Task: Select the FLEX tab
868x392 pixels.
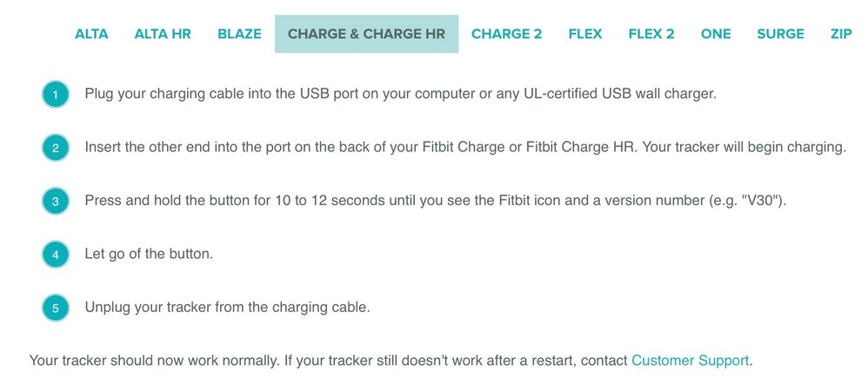Action: pyautogui.click(x=585, y=34)
